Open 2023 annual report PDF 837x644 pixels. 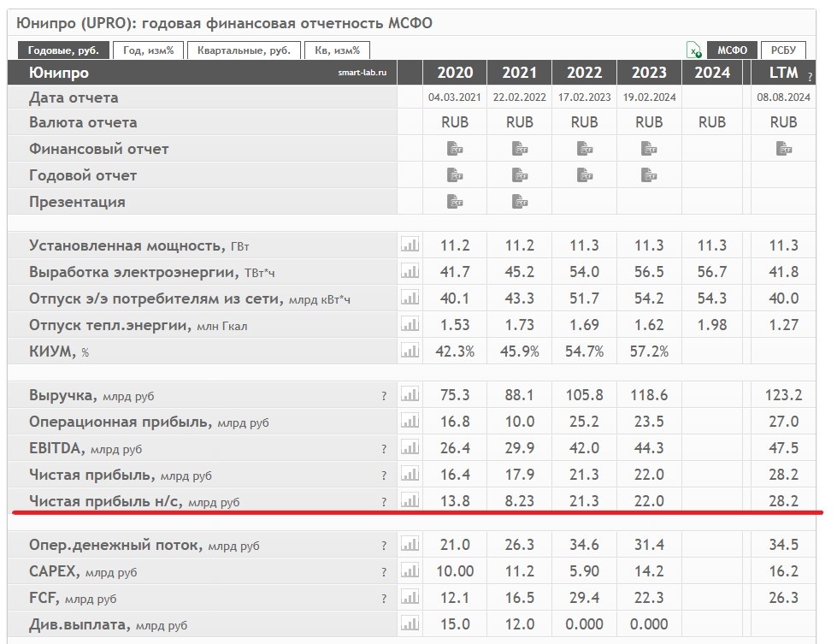tap(649, 175)
